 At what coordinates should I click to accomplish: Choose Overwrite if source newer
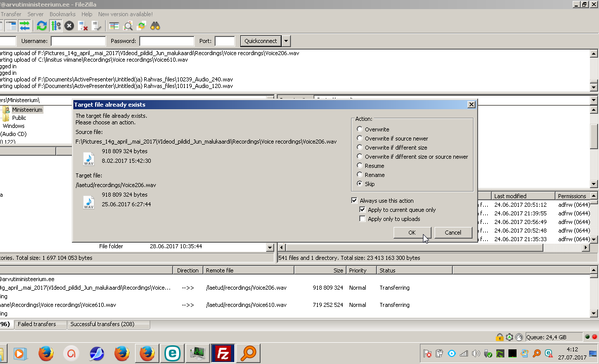pyautogui.click(x=360, y=139)
